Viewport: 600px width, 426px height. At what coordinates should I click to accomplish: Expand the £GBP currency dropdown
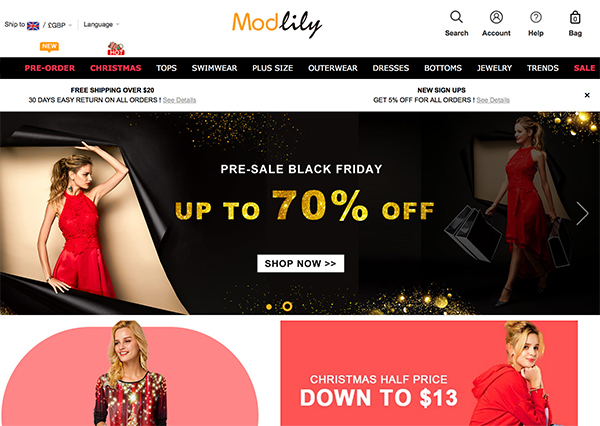point(60,25)
